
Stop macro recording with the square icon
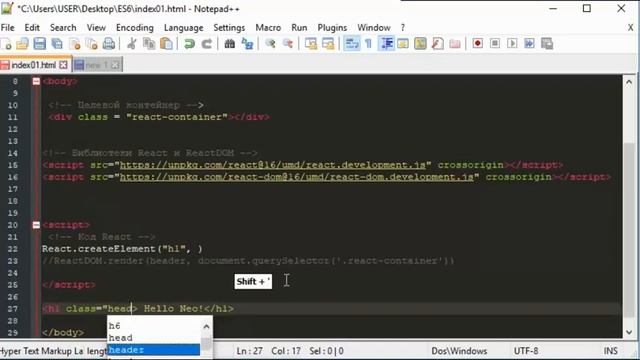pos(495,44)
